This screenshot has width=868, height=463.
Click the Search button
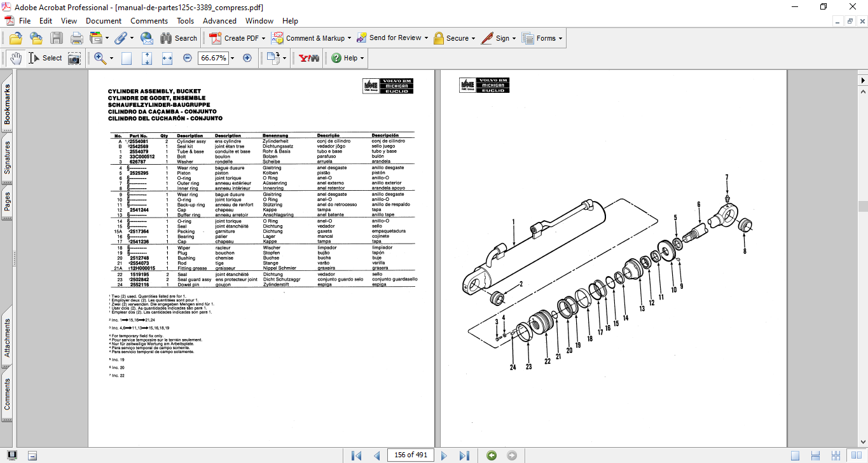click(x=179, y=38)
